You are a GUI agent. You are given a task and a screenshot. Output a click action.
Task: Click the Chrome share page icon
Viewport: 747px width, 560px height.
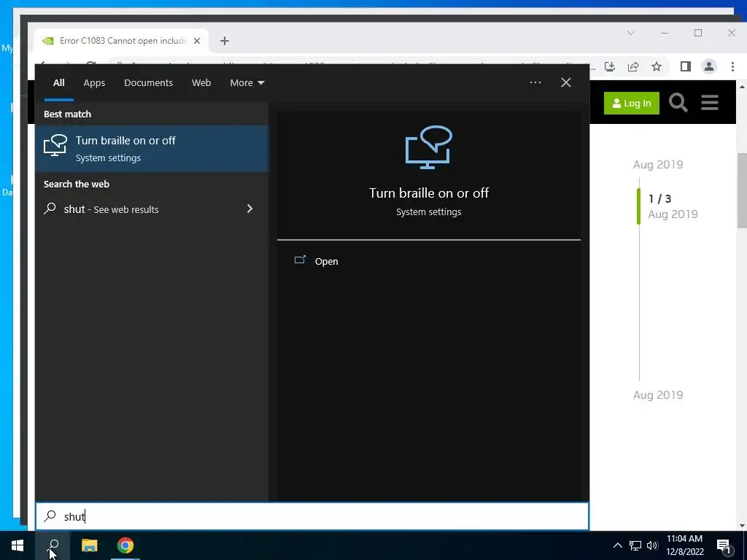tap(633, 66)
